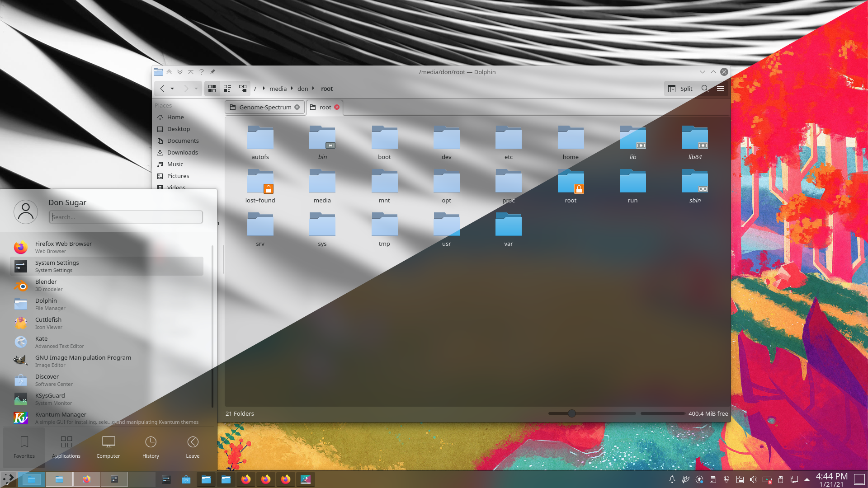Click the launcher favorites scrollbar
868x488 pixels.
point(212,326)
